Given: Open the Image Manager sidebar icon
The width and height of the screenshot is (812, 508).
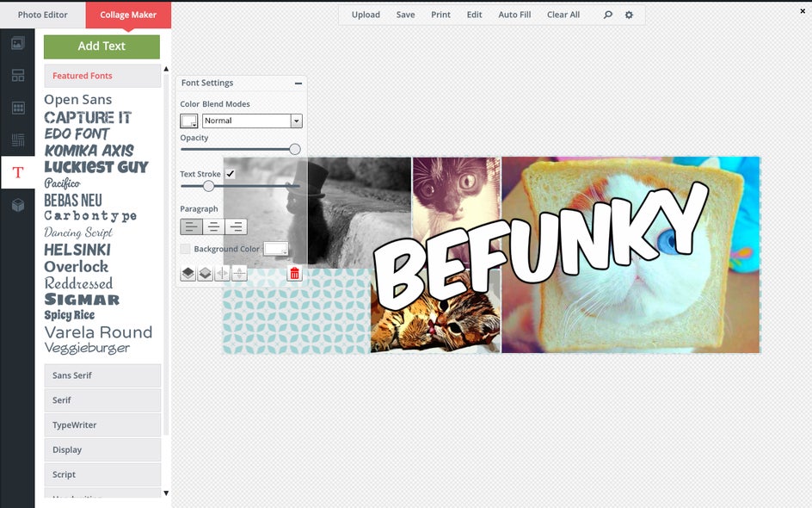Looking at the screenshot, I should point(17,43).
